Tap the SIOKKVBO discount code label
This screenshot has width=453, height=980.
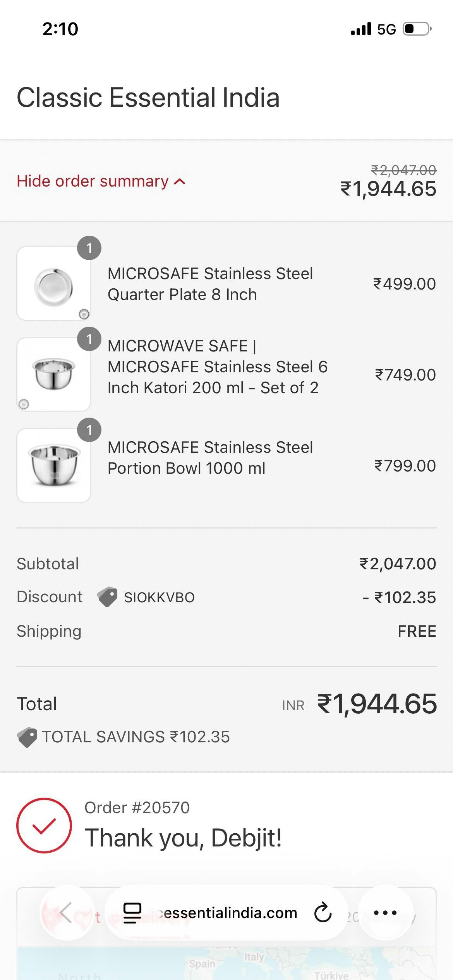pos(159,597)
